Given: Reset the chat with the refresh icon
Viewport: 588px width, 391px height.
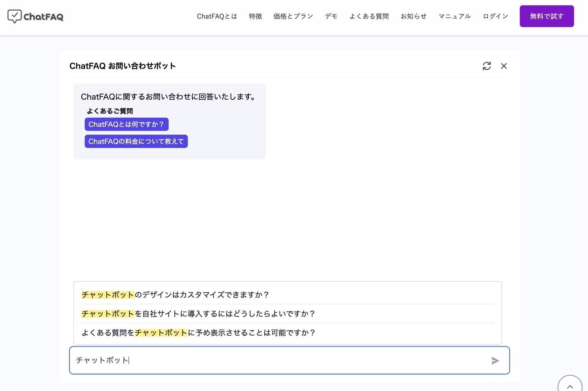Looking at the screenshot, I should (487, 66).
